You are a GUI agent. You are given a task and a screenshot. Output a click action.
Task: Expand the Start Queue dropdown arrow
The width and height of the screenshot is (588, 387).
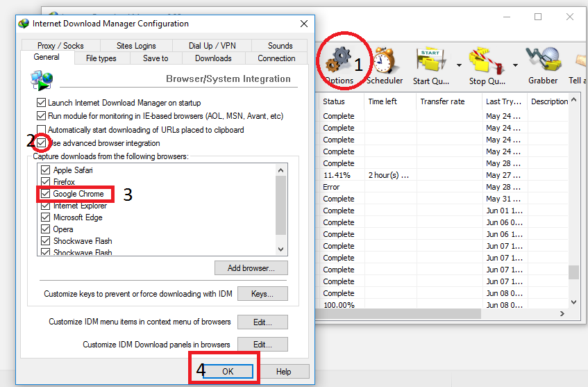coord(459,65)
